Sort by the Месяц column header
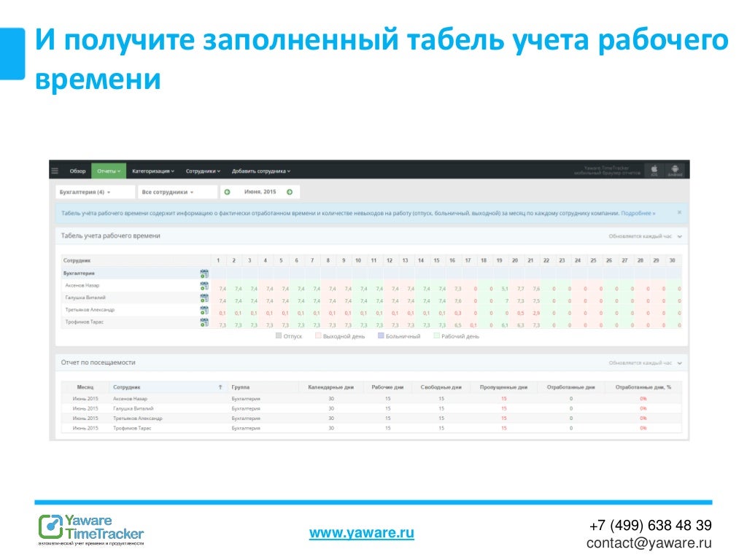 tap(85, 387)
